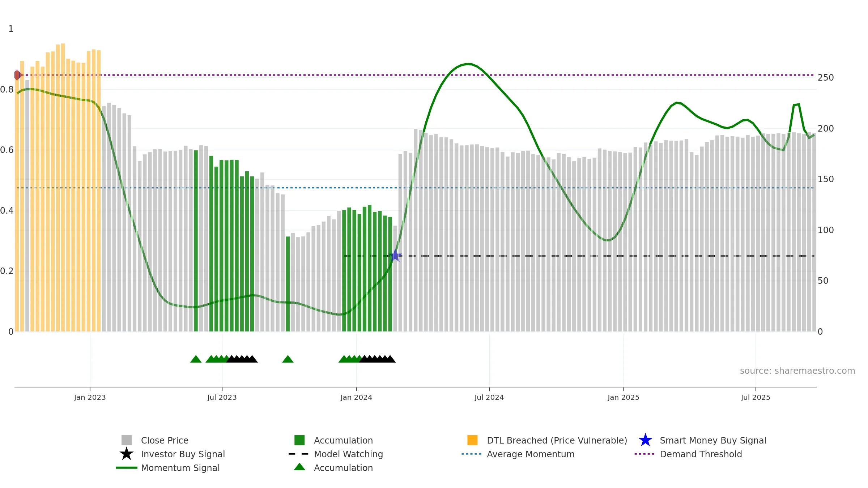Click the green Accumulation triangle legend icon
Image resolution: width=868 pixels, height=488 pixels.
(299, 467)
